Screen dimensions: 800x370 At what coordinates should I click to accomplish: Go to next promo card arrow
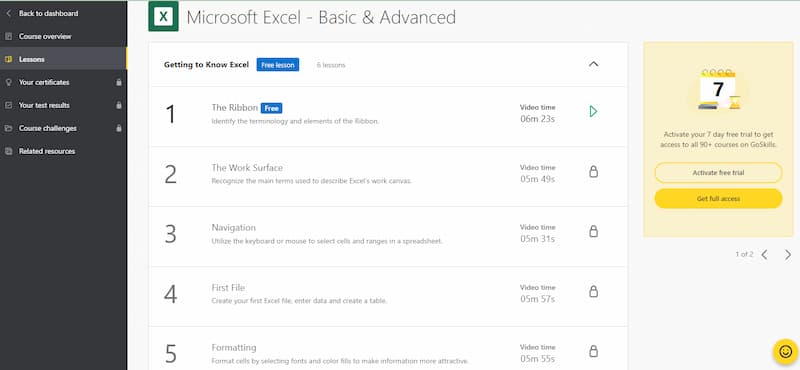[788, 255]
